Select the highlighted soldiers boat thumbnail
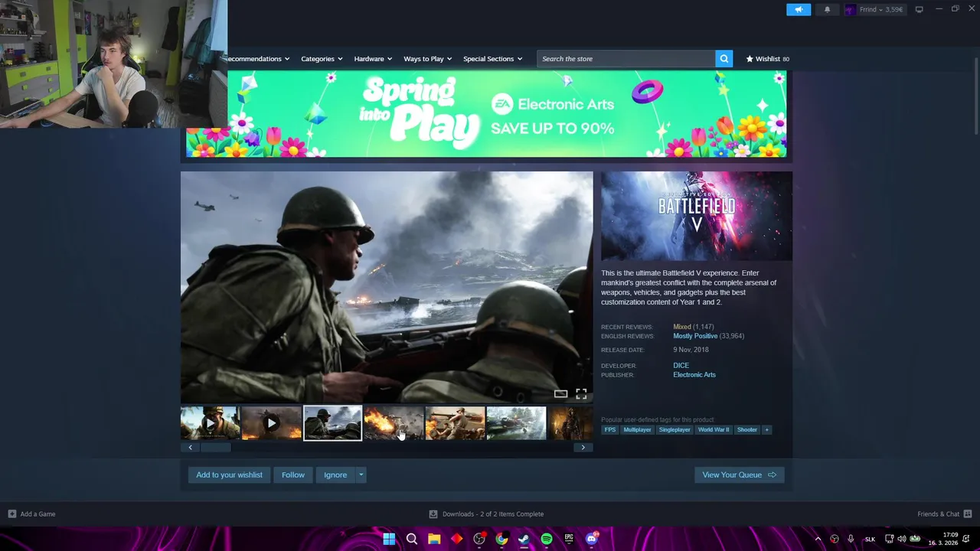Image resolution: width=980 pixels, height=551 pixels. pyautogui.click(x=332, y=423)
